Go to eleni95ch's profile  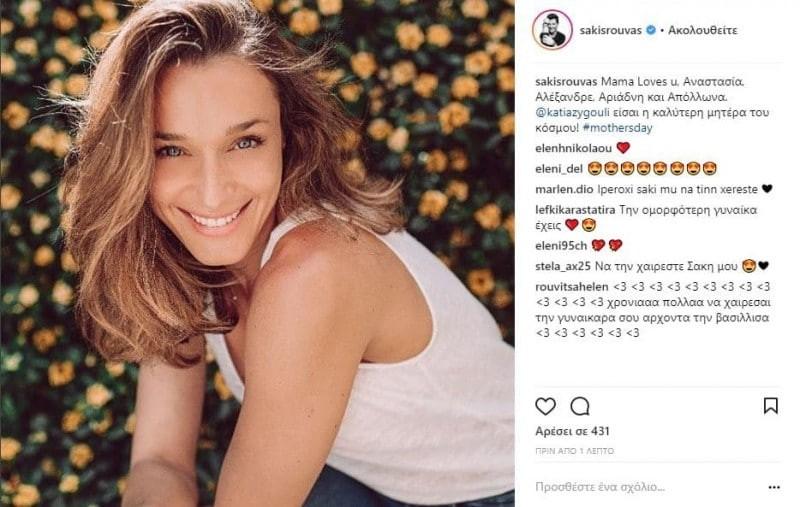coord(560,245)
